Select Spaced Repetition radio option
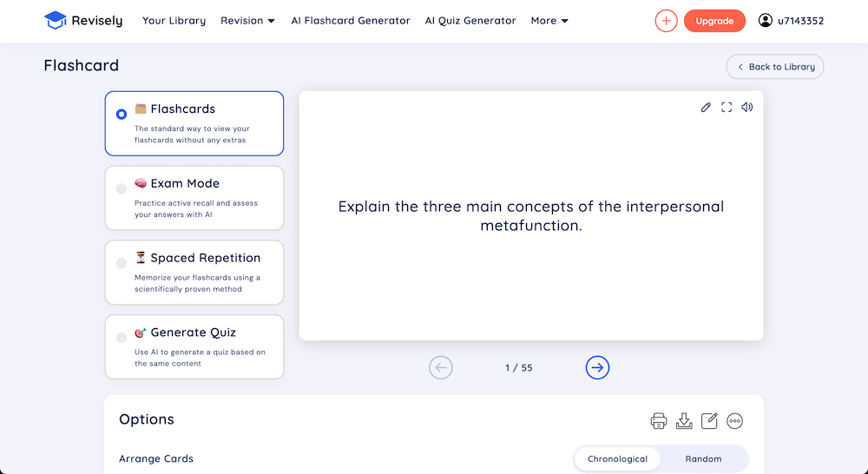868x474 pixels. [x=122, y=263]
